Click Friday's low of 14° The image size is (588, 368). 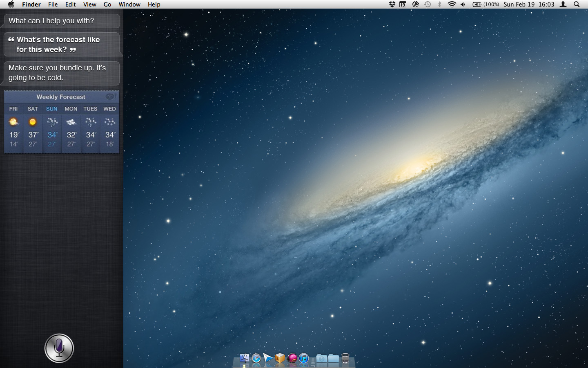(x=14, y=144)
